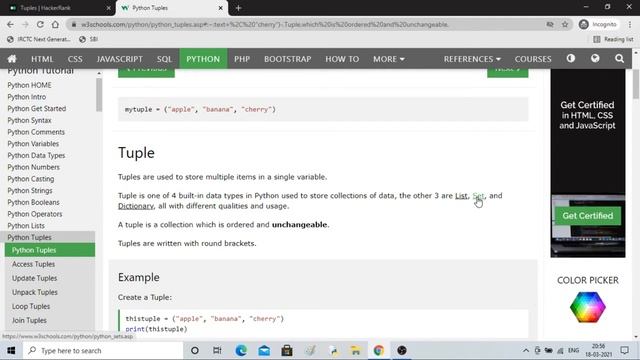
Task: Open the globe translate icon
Action: (x=595, y=58)
